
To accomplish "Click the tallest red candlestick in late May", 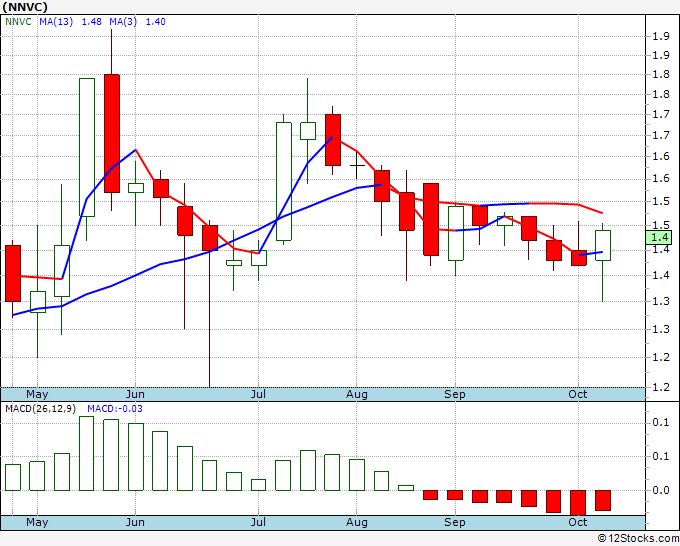I will pos(111,132).
